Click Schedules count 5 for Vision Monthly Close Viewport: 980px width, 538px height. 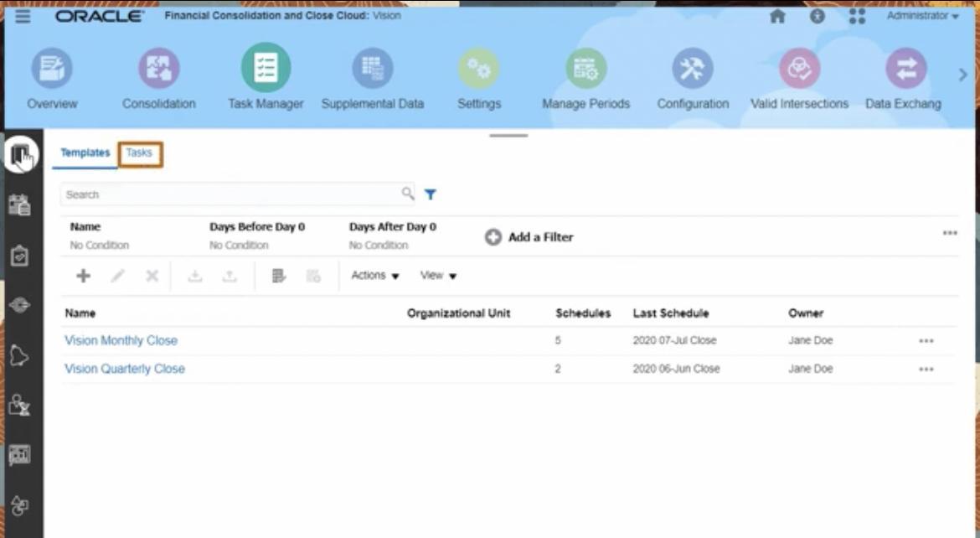(558, 340)
